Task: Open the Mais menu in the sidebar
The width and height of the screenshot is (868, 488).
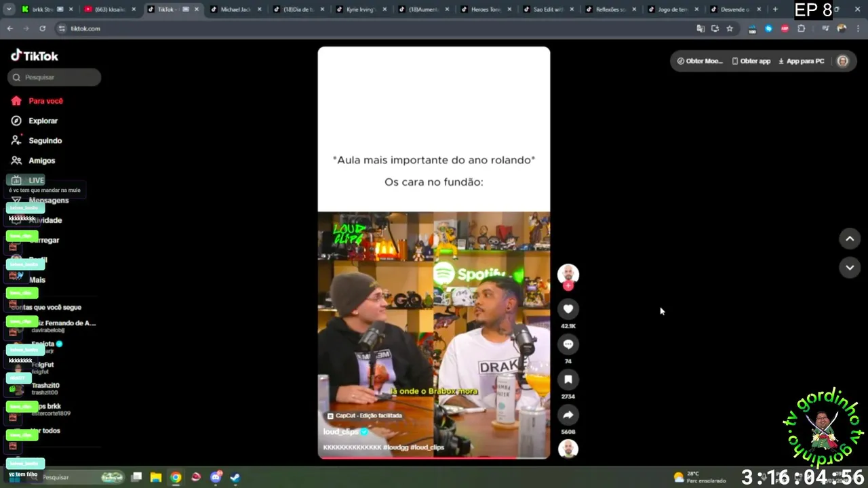Action: (37, 280)
